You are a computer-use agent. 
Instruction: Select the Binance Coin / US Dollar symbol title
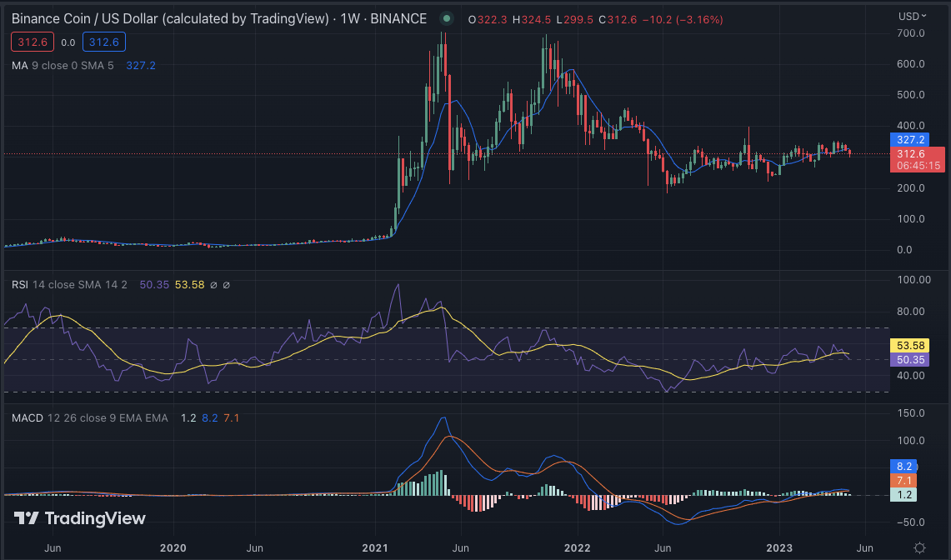(170, 19)
